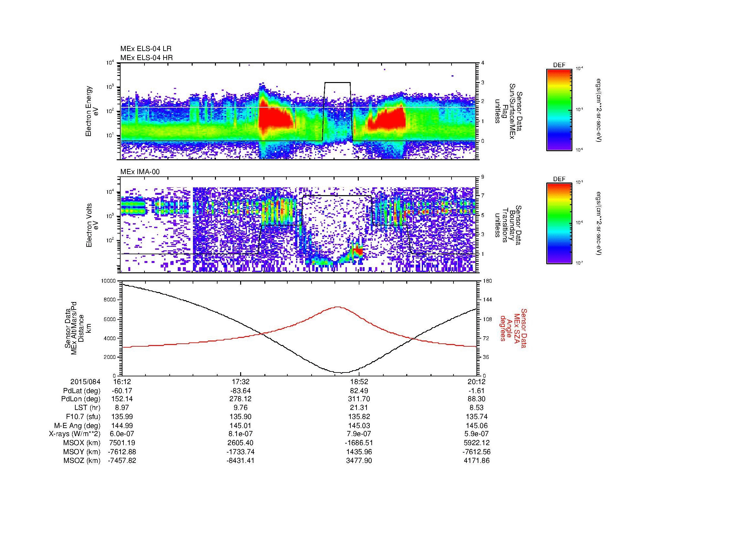
Task: Click MSOX value '7501.19'
Action: [122, 443]
